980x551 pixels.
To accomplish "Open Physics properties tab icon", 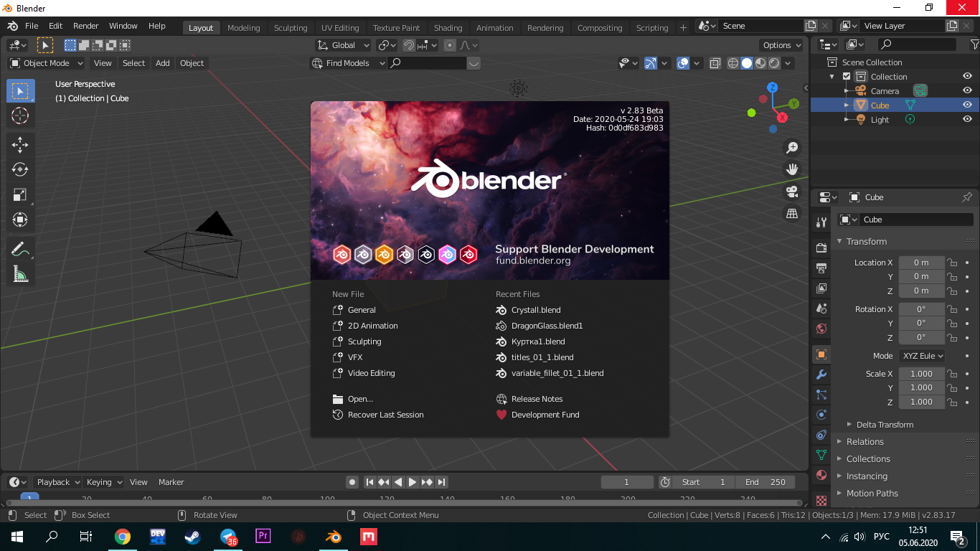I will [x=821, y=415].
